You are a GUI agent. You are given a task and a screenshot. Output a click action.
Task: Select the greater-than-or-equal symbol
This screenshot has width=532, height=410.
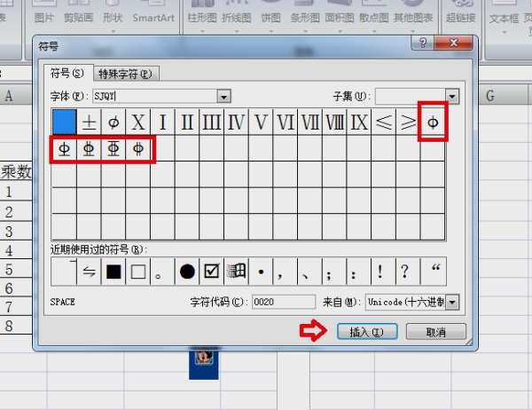(x=408, y=122)
